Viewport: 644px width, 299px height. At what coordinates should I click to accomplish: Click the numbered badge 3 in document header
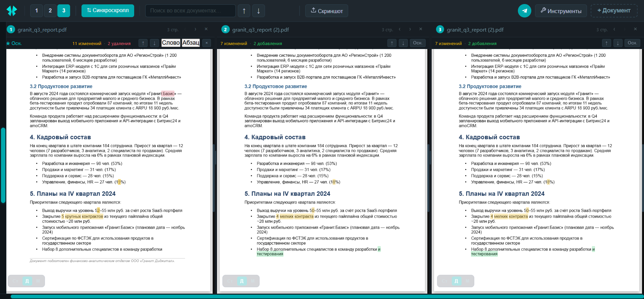point(440,30)
